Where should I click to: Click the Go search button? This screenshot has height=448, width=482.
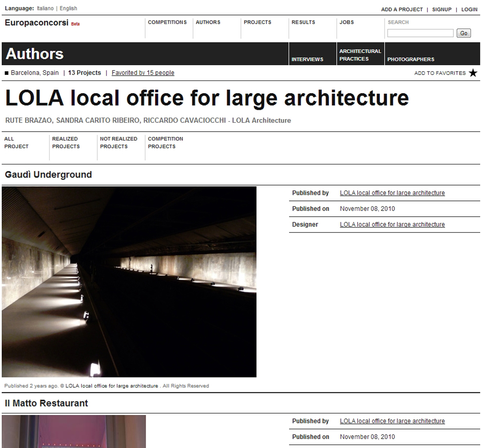464,33
